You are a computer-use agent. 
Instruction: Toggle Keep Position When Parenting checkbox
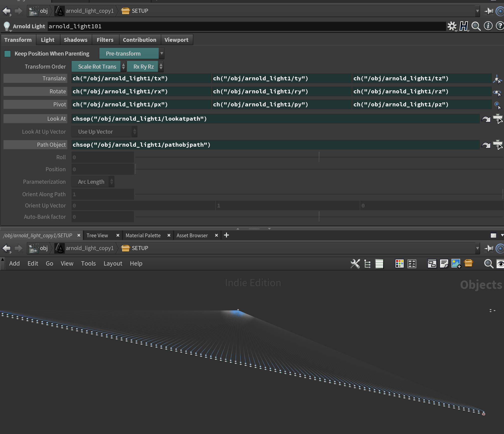[8, 54]
